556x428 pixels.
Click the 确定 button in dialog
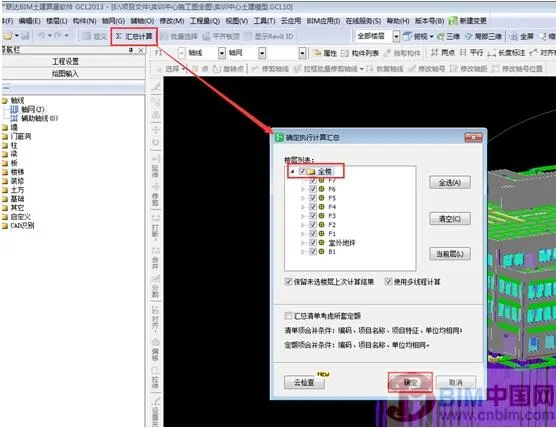coord(410,382)
